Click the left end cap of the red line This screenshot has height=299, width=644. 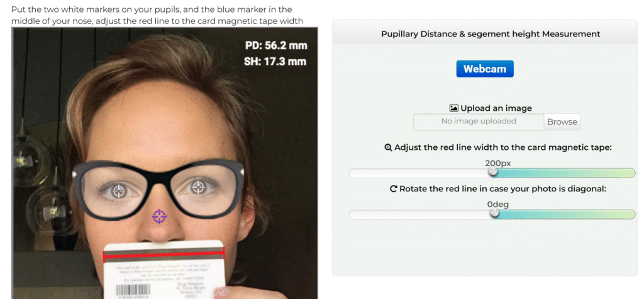pyautogui.click(x=104, y=254)
